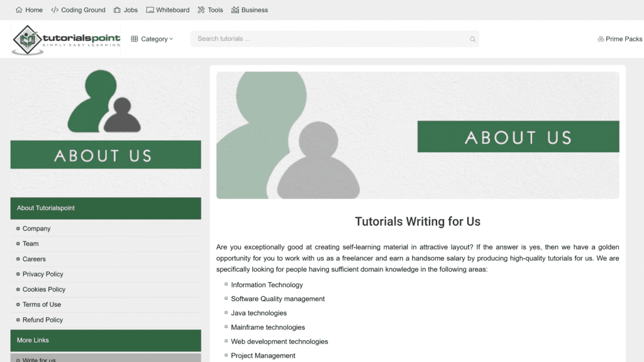
Task: Click the Tools wrench icon
Action: point(201,10)
